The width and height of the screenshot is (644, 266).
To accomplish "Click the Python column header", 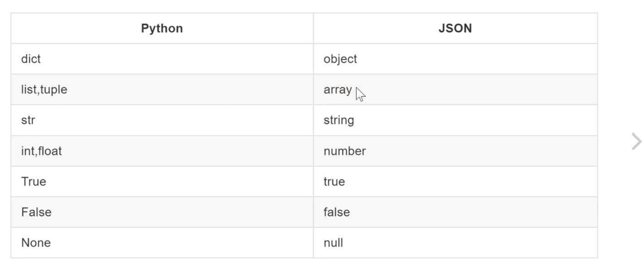I will (x=162, y=28).
